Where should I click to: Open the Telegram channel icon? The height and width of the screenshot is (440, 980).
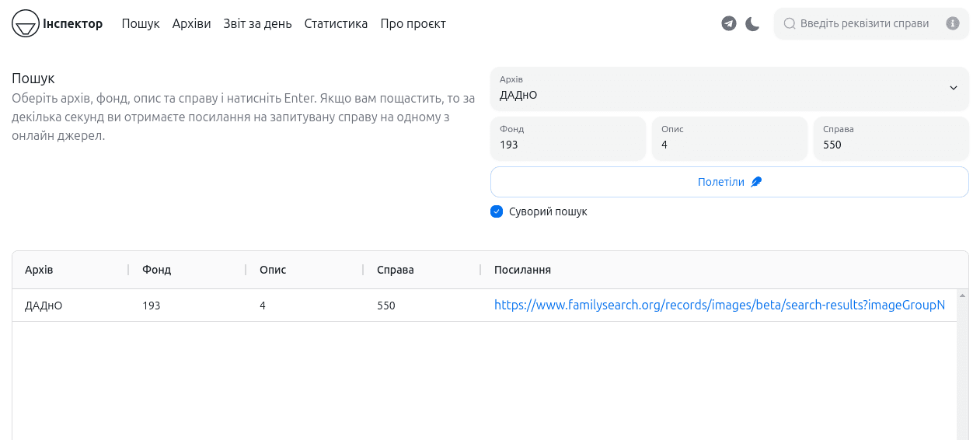point(729,24)
